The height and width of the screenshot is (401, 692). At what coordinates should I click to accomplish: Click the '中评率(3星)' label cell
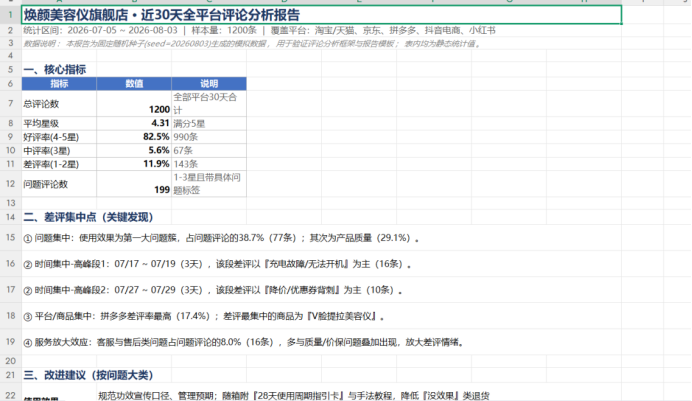click(59, 150)
